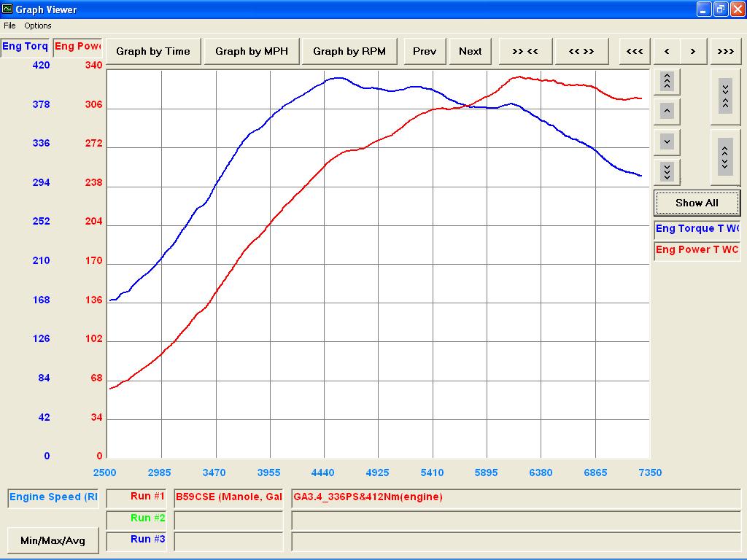
Task: Click the B59CSE (Manole, Gal run name field
Action: coord(228,498)
